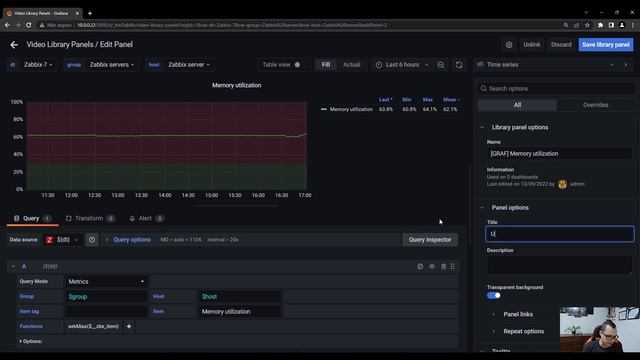640x360 pixels.
Task: Zoom out time range magnifier icon
Action: coord(440,65)
